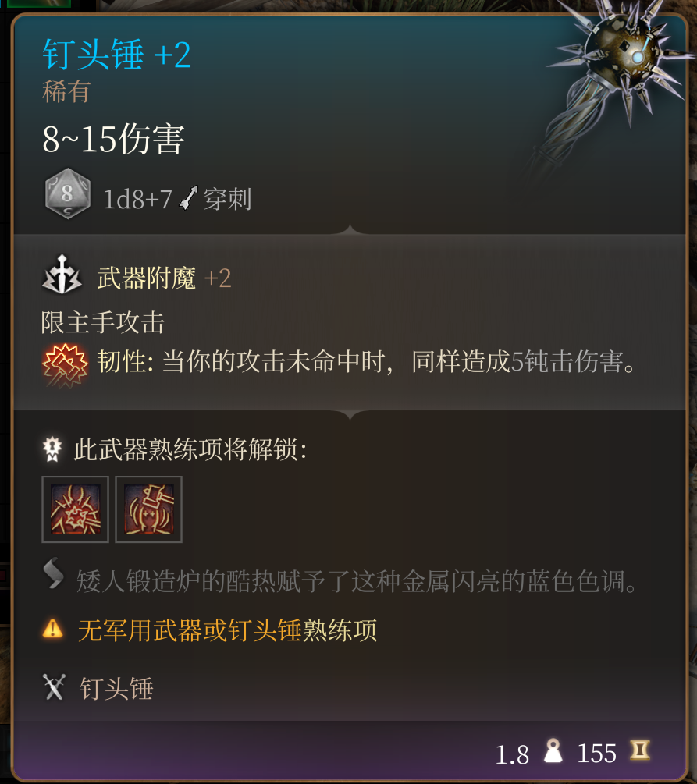This screenshot has height=784, width=697.
Task: Click the weapon enchantment sword icon
Action: pos(62,275)
